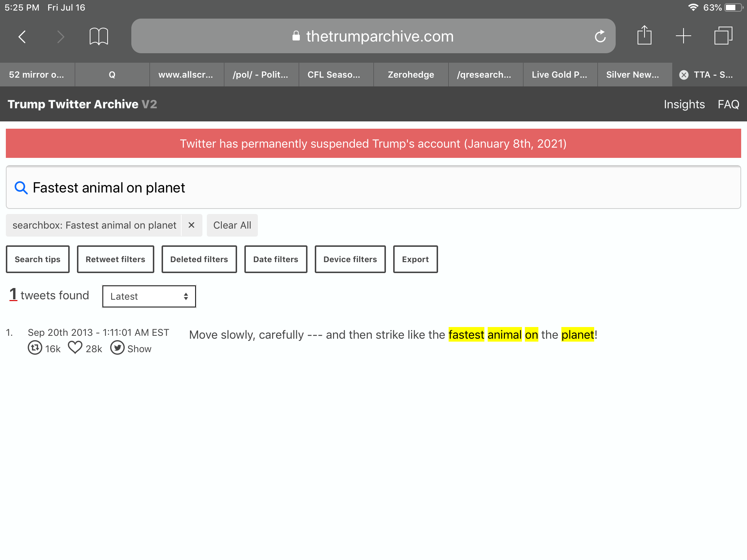Click the 1 tweets found count

[x=49, y=295]
